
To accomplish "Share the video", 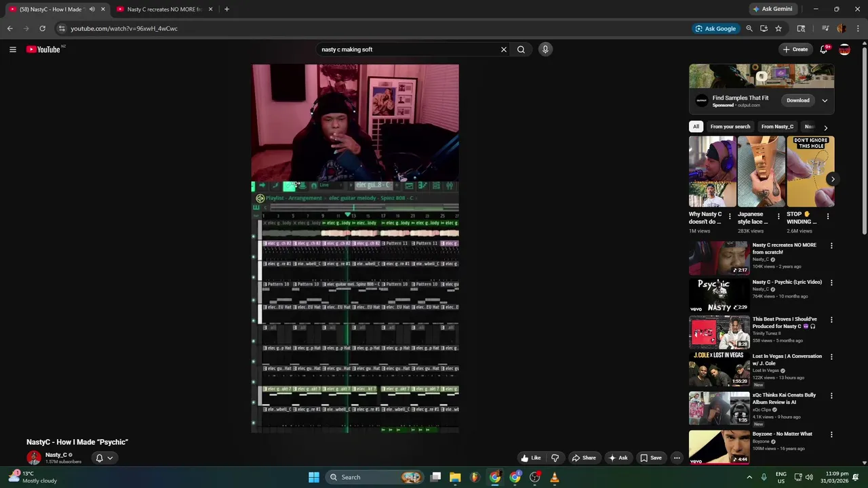I will point(584,457).
